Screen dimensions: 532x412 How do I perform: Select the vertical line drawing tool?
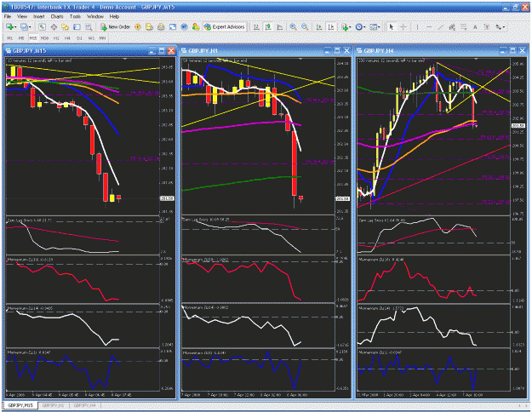point(417,26)
